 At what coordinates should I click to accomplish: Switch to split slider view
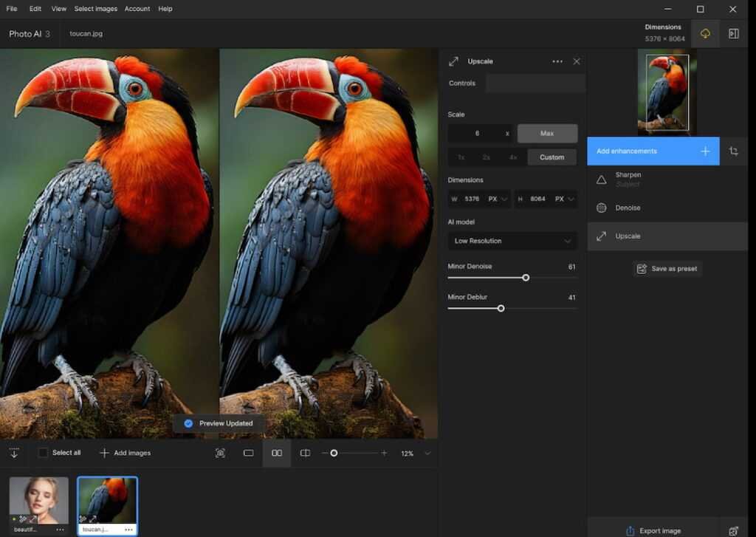coord(305,453)
